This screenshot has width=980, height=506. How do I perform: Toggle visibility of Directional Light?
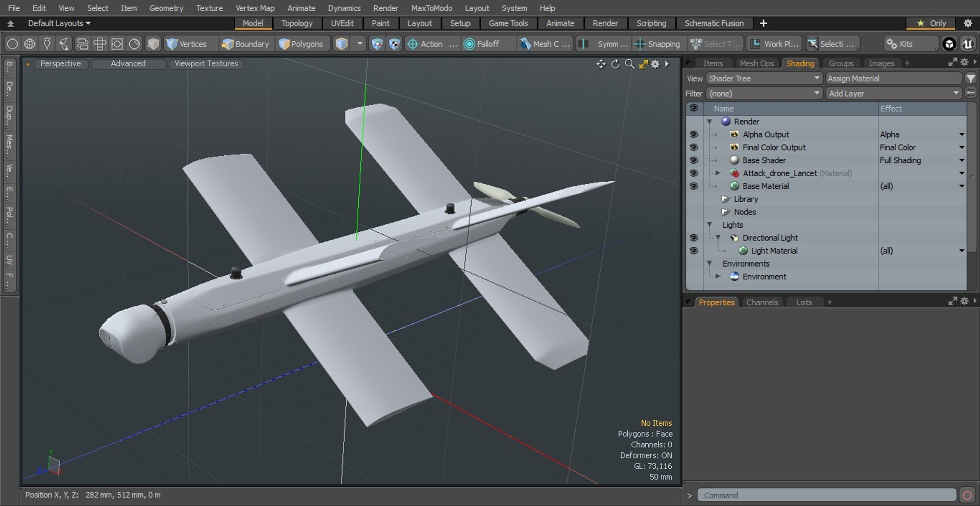tap(694, 238)
